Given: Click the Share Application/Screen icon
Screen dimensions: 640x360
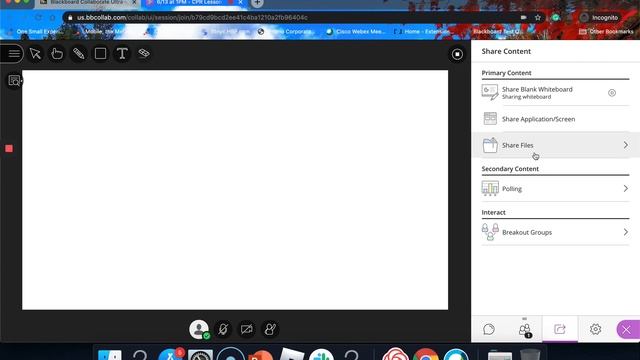Looking at the screenshot, I should pos(490,118).
